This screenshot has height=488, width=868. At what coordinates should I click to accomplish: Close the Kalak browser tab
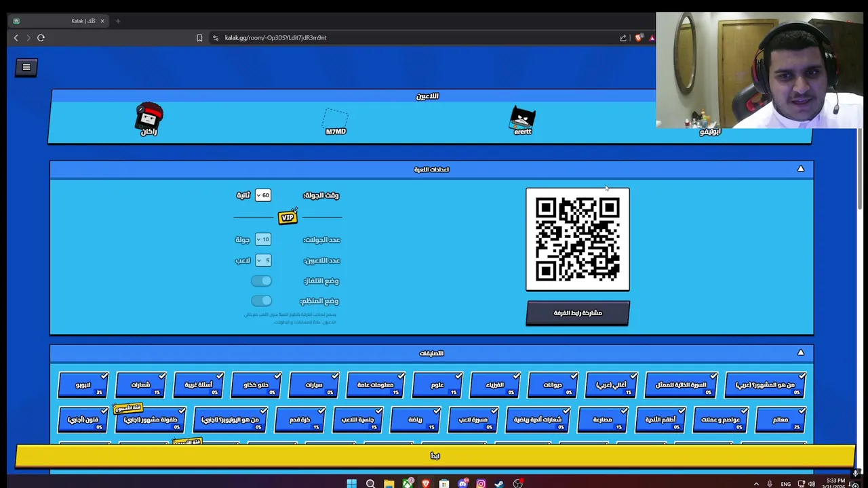pos(102,21)
